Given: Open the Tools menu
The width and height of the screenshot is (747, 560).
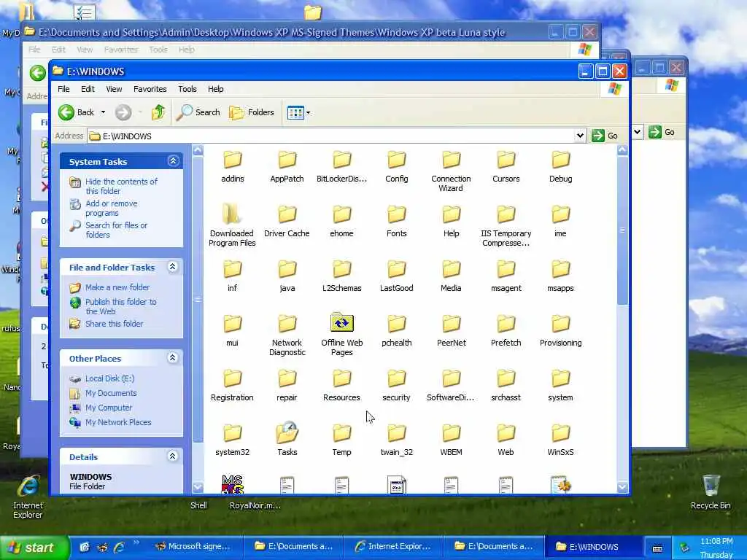Looking at the screenshot, I should [187, 89].
